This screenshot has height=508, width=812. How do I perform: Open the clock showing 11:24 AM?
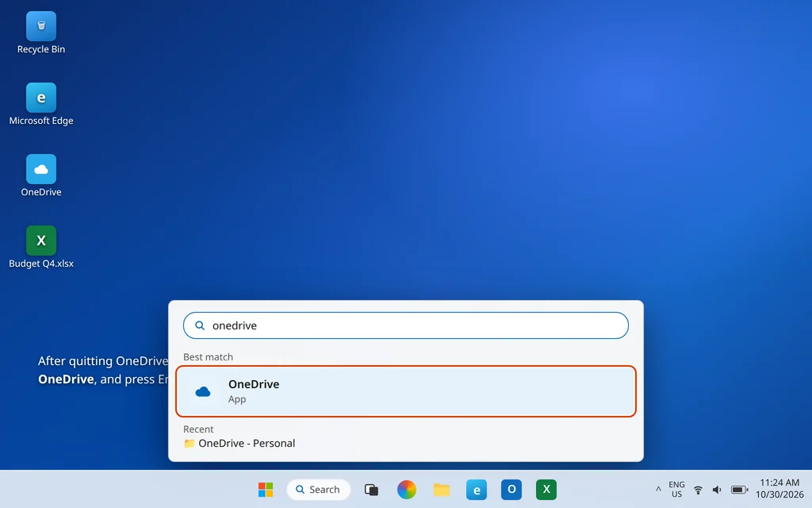(x=779, y=489)
